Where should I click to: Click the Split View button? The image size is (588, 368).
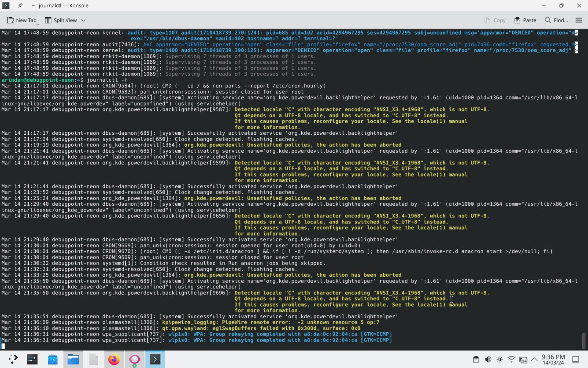(61, 20)
